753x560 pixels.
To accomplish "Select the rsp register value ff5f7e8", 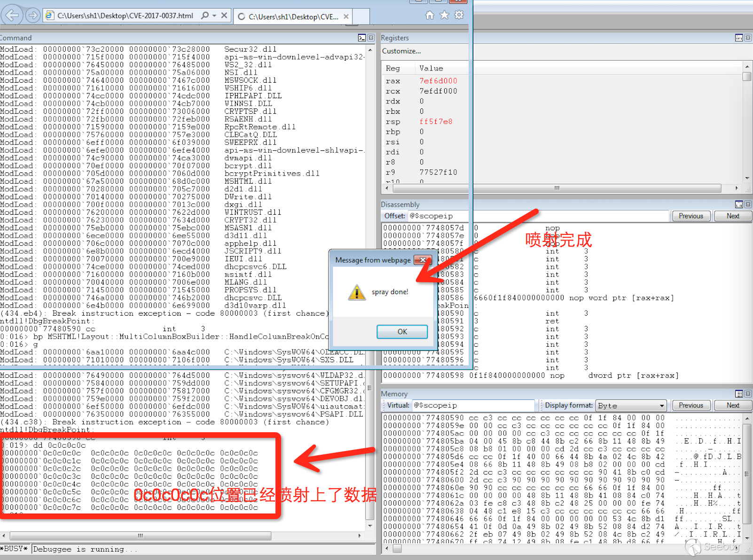I will (x=436, y=122).
